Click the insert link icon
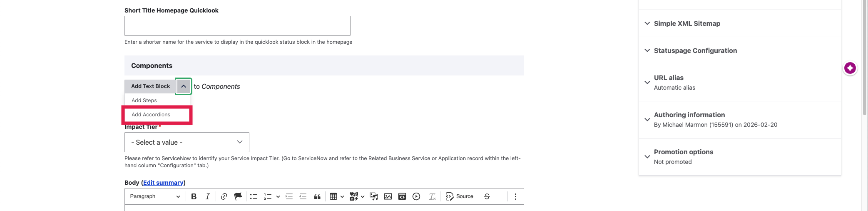The height and width of the screenshot is (211, 868). [x=224, y=196]
